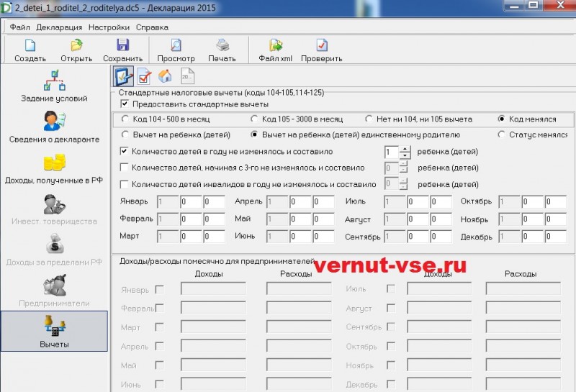Click Март third children field
Screen dimensions: 576x392
coord(214,237)
